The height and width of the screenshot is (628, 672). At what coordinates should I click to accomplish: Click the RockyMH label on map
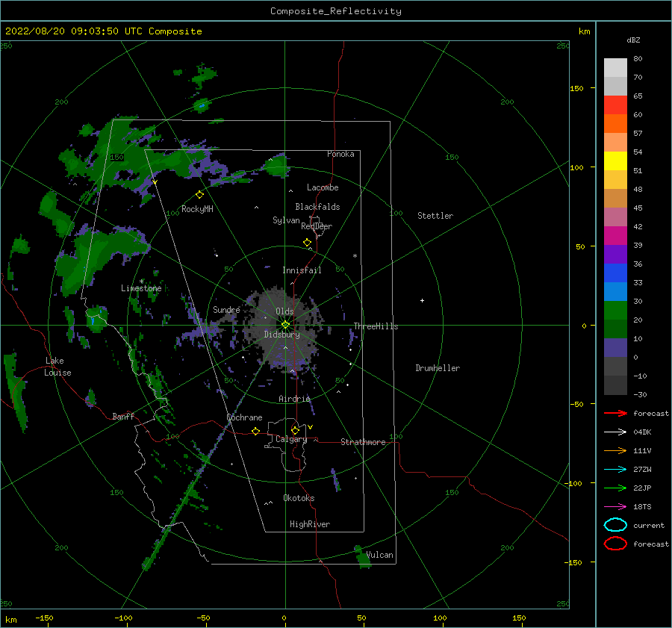[x=197, y=209]
